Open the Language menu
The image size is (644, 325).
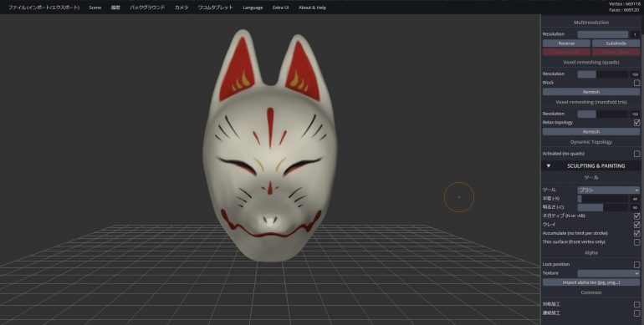pyautogui.click(x=253, y=8)
